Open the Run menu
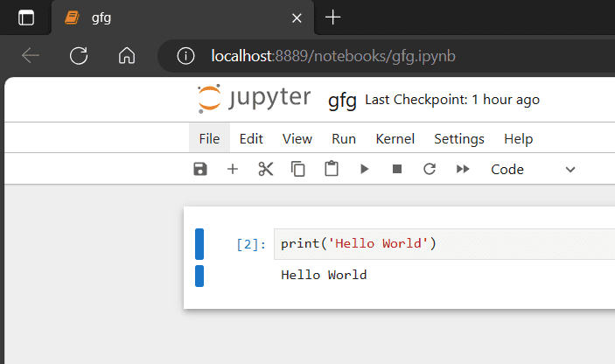Image resolution: width=615 pixels, height=364 pixels. pyautogui.click(x=344, y=139)
